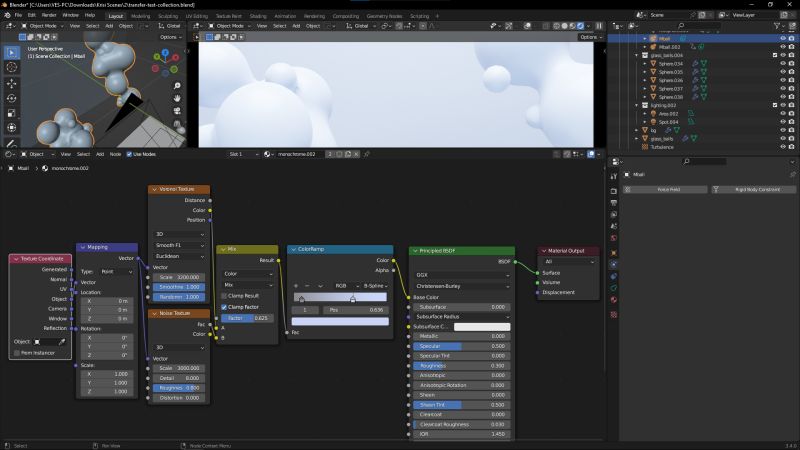Toggle Clamp Factor checkbox in Mix node

[x=224, y=307]
